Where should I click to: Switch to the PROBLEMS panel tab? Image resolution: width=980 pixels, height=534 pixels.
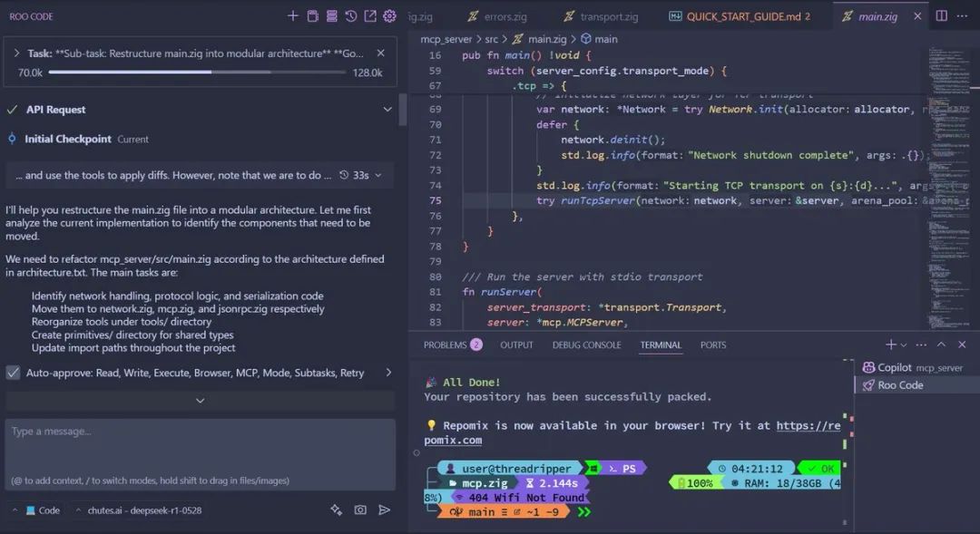click(453, 345)
